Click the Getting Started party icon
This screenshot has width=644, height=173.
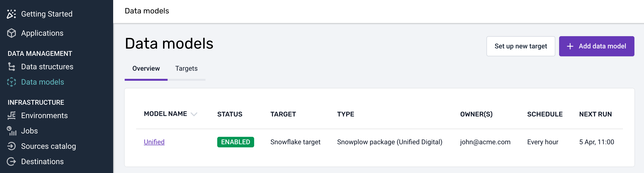tap(11, 14)
